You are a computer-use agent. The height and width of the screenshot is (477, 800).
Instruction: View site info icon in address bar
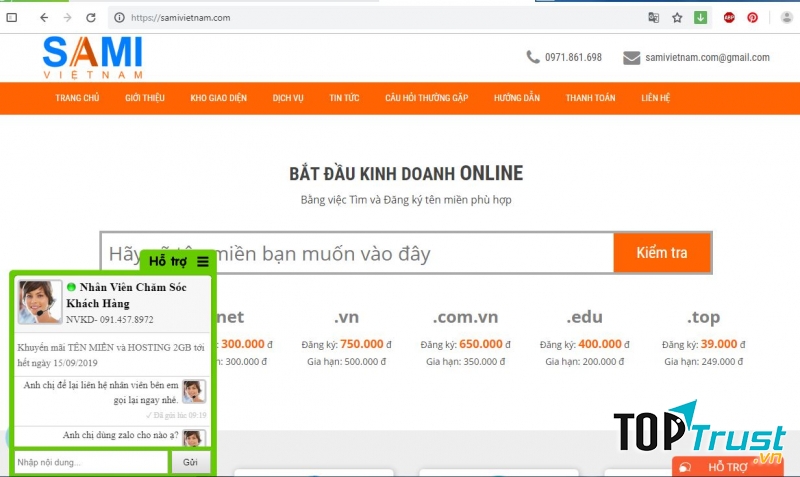pos(119,18)
